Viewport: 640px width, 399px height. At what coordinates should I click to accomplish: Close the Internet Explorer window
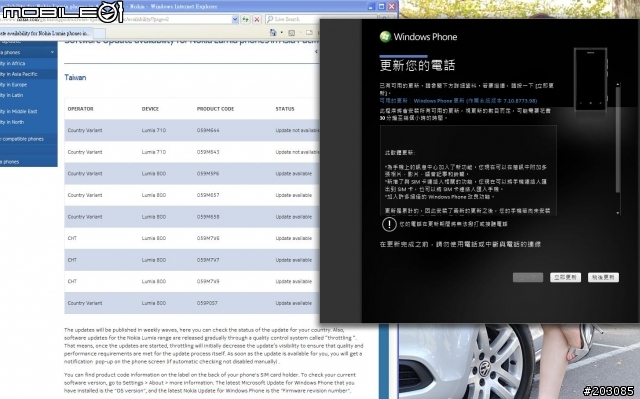(x=392, y=7)
